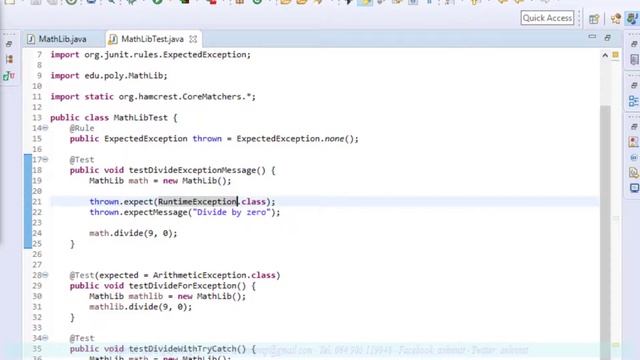The image size is (640, 360).
Task: Open the Outline view icon in right sidebar
Action: (x=634, y=101)
